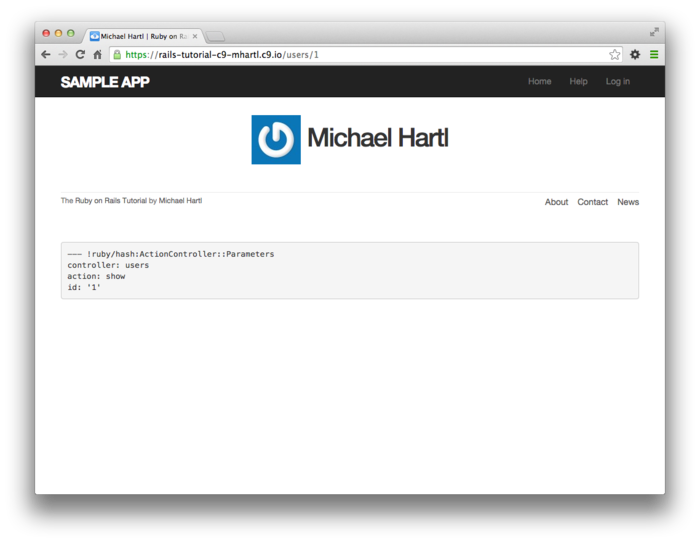700x543 pixels.
Task: Open the Home nav link
Action: click(539, 81)
